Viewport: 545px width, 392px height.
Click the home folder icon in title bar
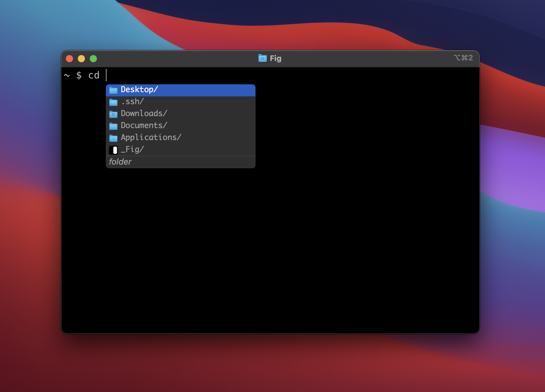click(x=262, y=58)
